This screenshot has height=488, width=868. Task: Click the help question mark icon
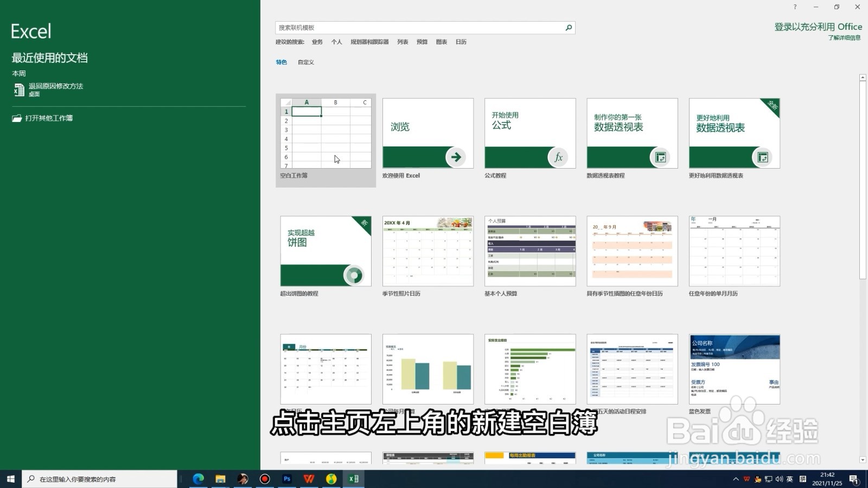(x=795, y=7)
